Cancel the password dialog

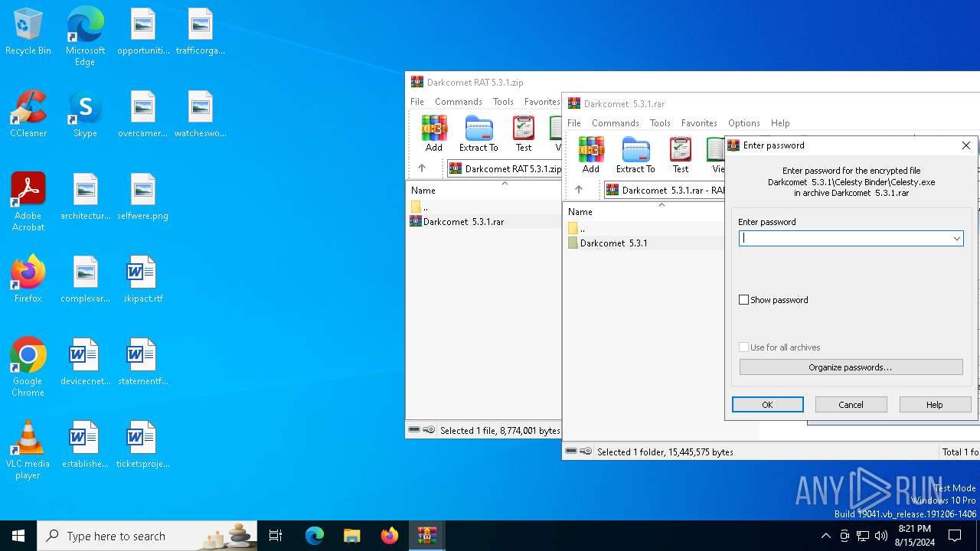(851, 405)
